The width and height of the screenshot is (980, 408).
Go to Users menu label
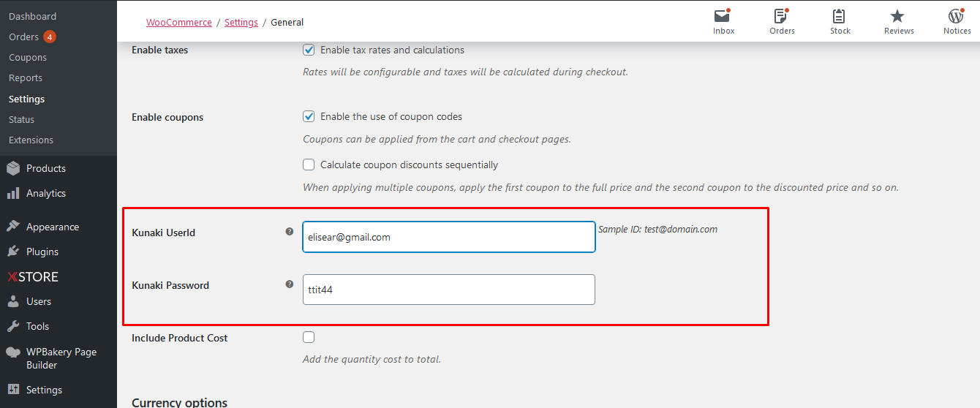tap(39, 301)
